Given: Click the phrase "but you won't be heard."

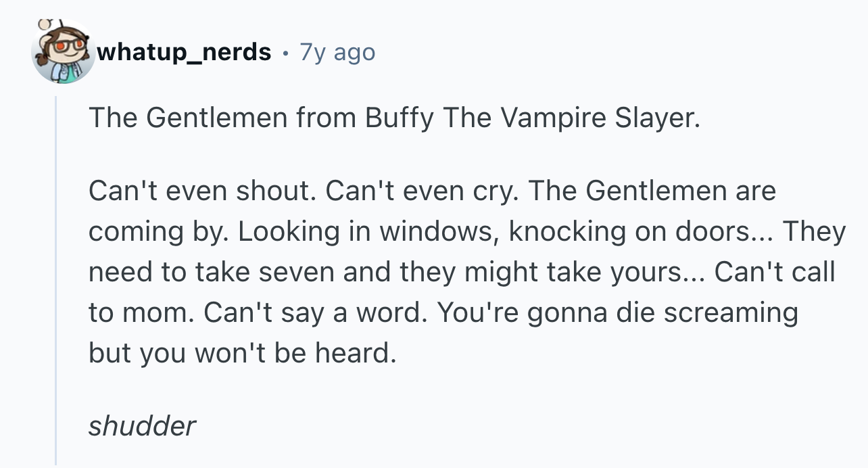Looking at the screenshot, I should click(241, 354).
